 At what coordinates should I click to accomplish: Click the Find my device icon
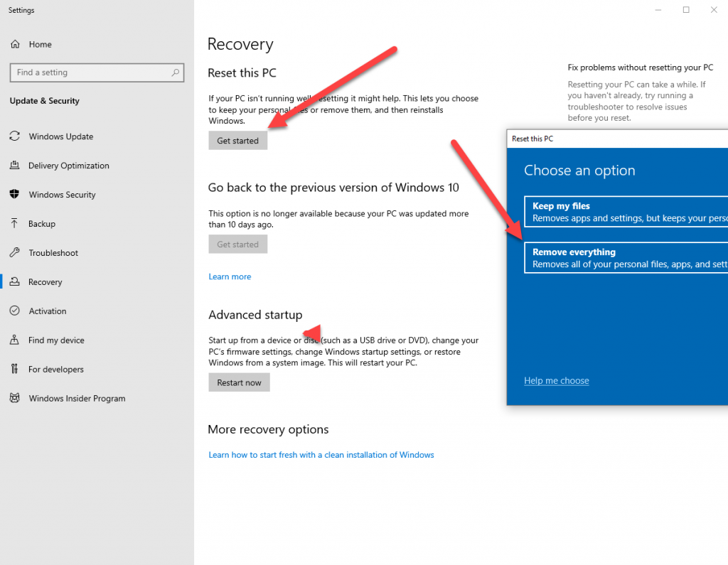point(15,340)
